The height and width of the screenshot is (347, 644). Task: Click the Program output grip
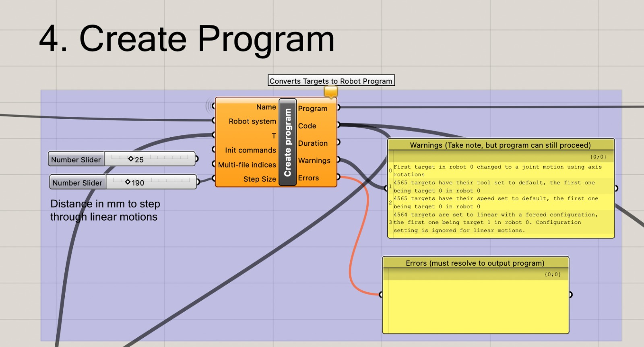[x=339, y=107]
